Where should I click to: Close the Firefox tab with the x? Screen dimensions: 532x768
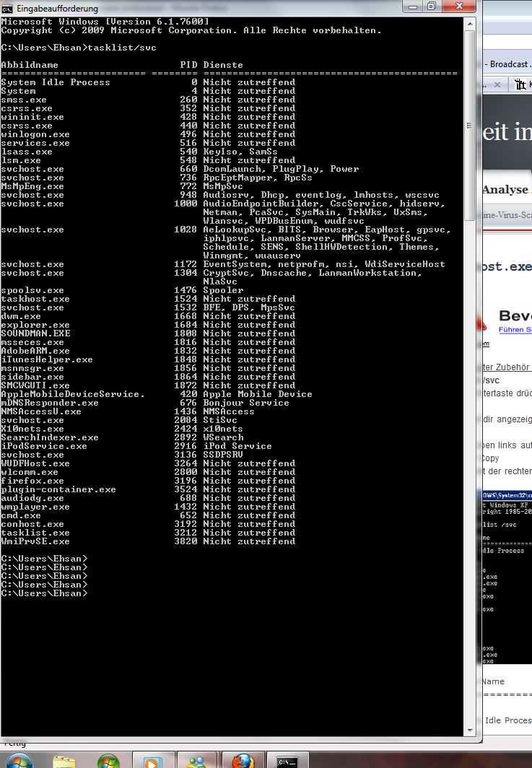pyautogui.click(x=497, y=84)
